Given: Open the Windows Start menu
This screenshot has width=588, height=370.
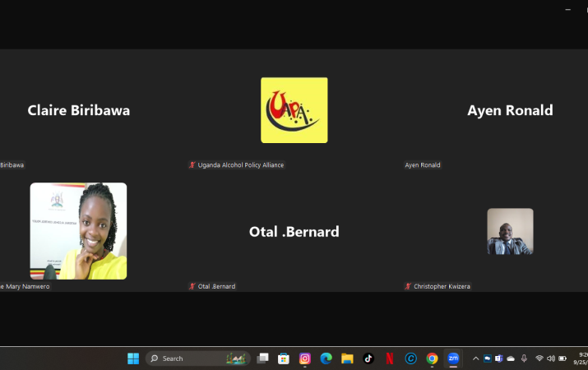Looking at the screenshot, I should pos(133,358).
